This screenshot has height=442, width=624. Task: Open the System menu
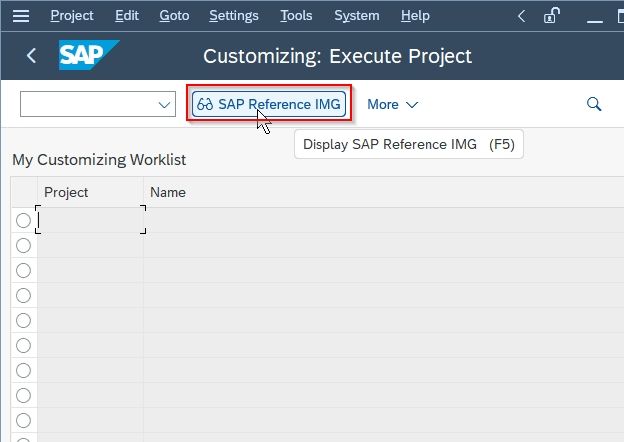[x=357, y=16]
